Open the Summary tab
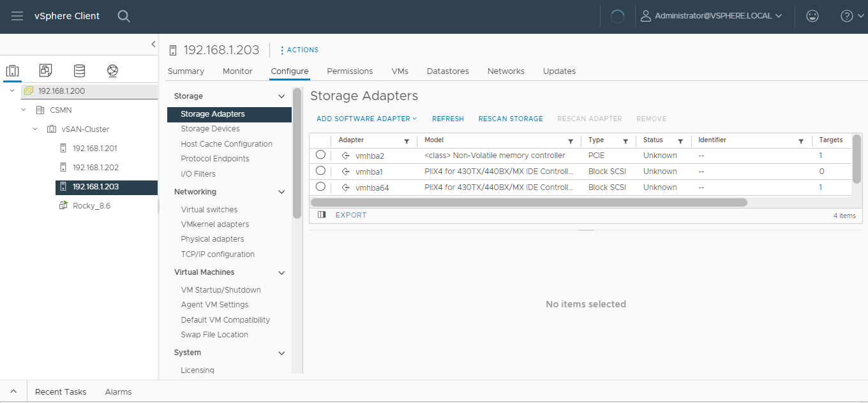868x403 pixels. coord(186,71)
